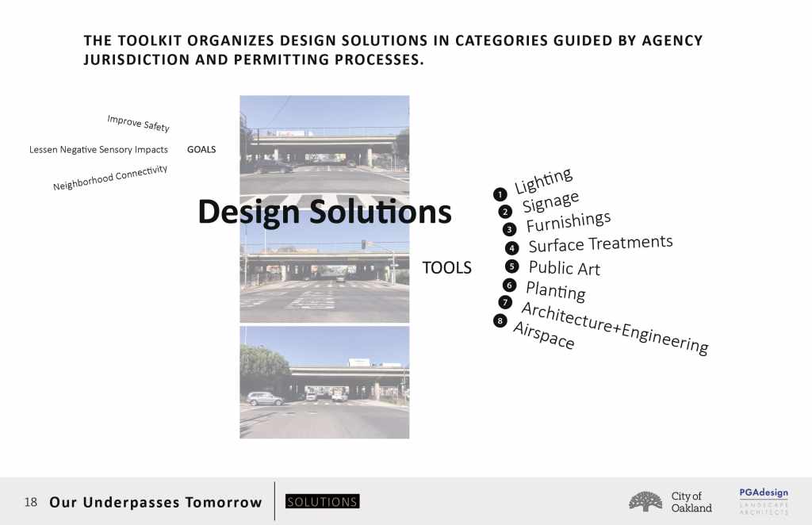Click the black SOLUTIONS section label

(322, 502)
